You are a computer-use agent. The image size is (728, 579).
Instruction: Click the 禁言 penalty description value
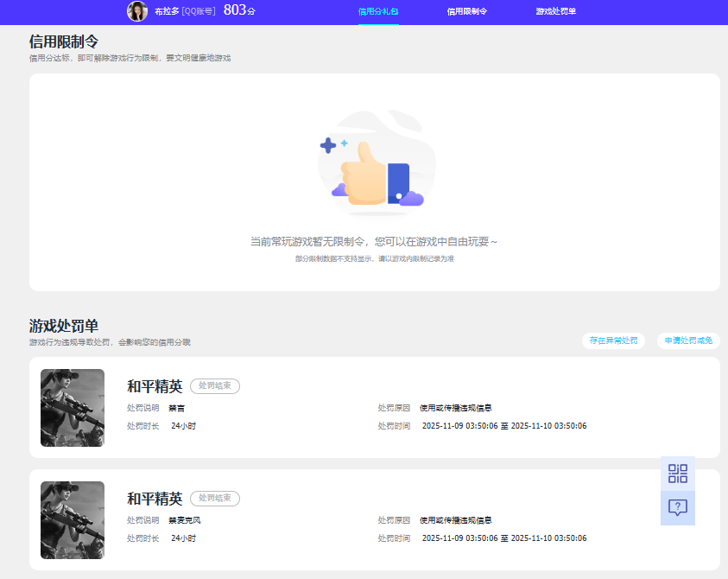click(x=176, y=408)
